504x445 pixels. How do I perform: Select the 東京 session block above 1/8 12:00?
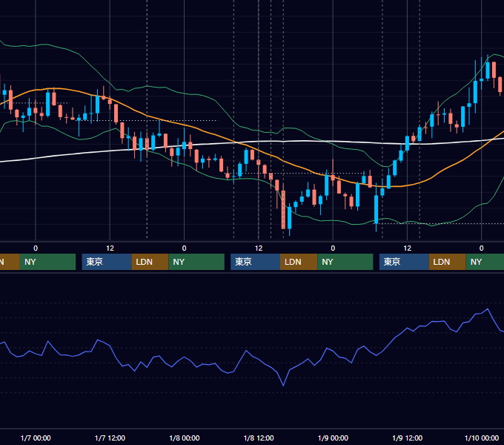coord(256,262)
